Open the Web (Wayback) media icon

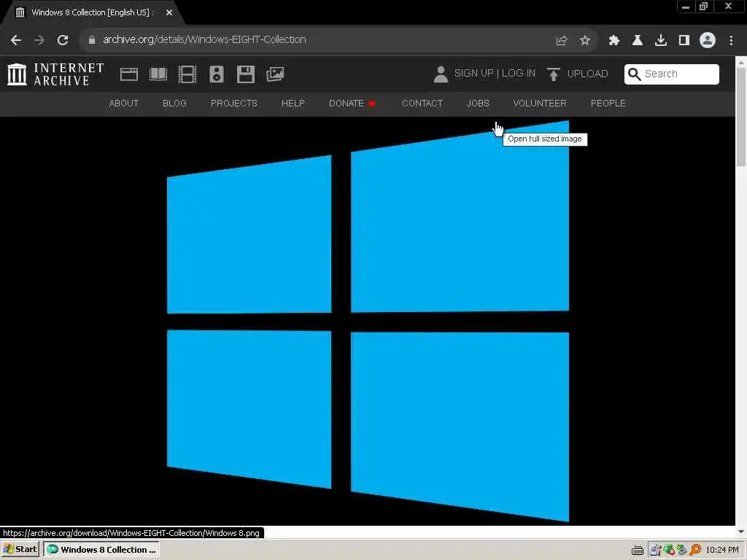(x=129, y=74)
